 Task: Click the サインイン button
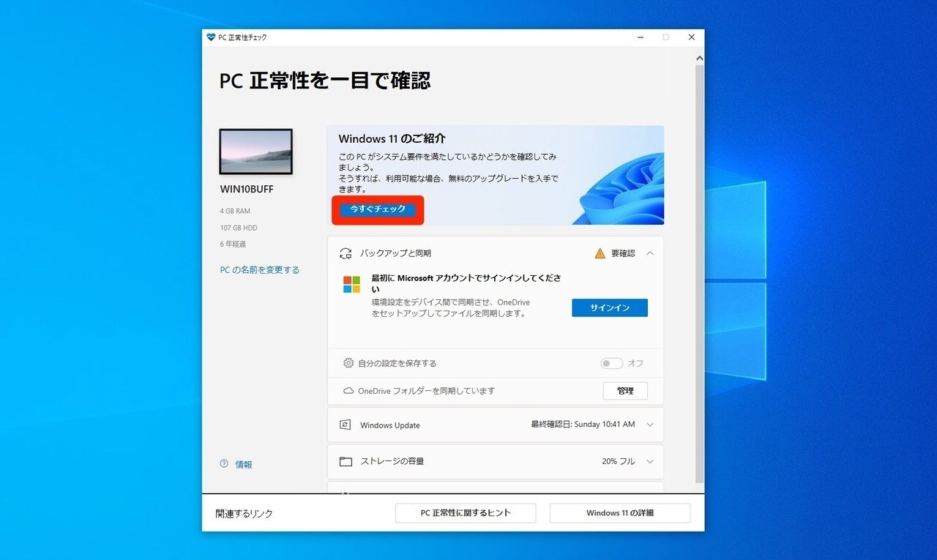610,307
